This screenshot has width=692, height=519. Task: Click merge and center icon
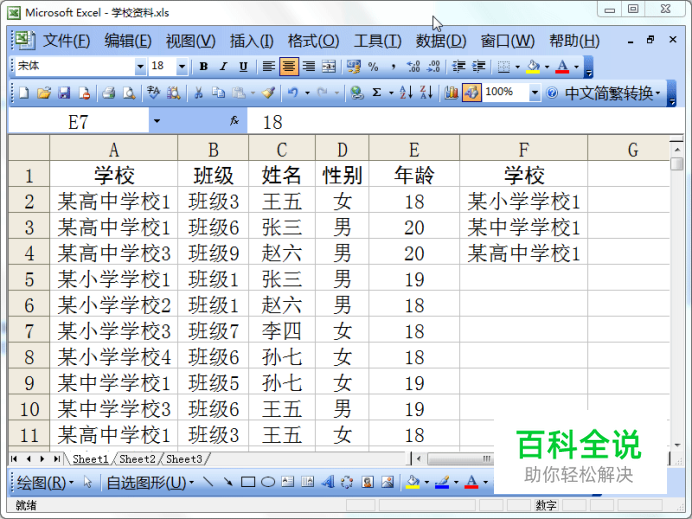pos(329,67)
